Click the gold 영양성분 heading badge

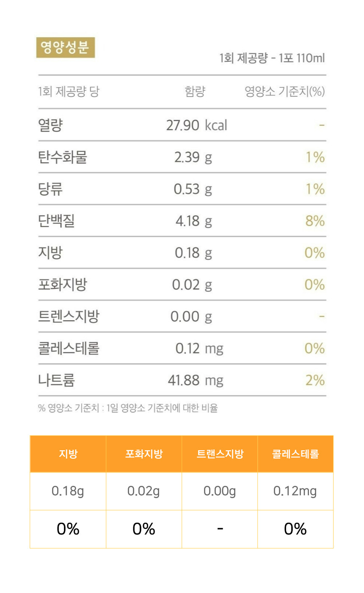65,47
